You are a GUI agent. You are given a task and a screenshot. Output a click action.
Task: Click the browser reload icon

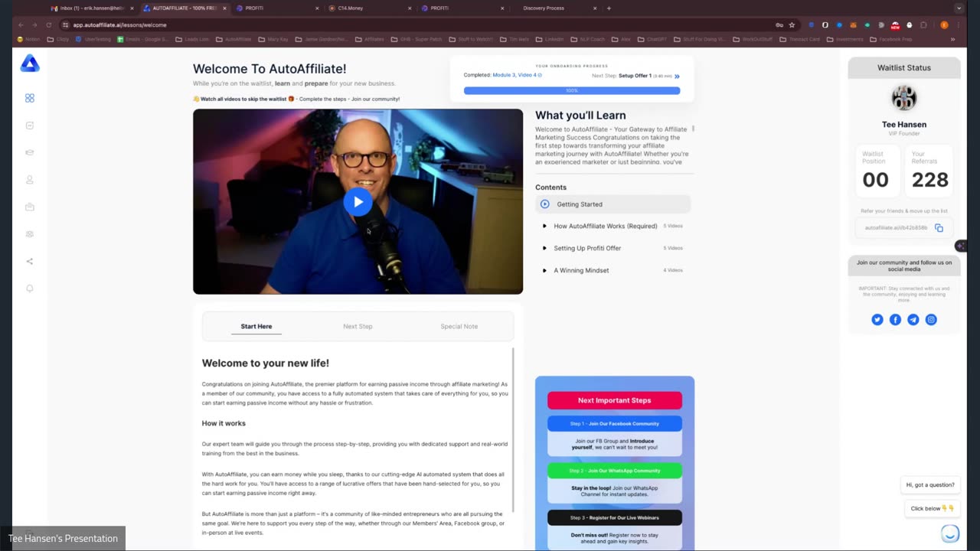click(x=48, y=24)
